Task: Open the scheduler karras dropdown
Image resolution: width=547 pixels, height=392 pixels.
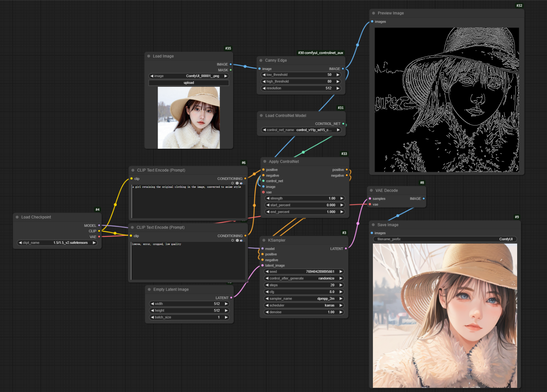Action: pyautogui.click(x=304, y=305)
